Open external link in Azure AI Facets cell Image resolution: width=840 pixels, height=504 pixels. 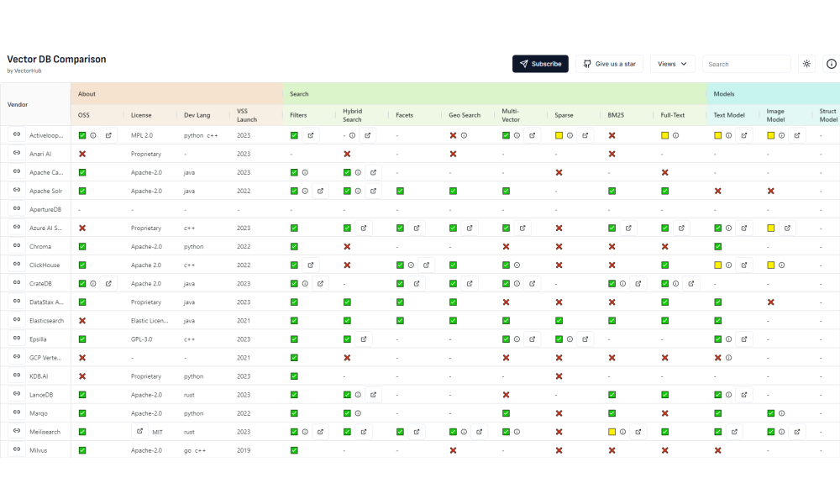point(417,228)
